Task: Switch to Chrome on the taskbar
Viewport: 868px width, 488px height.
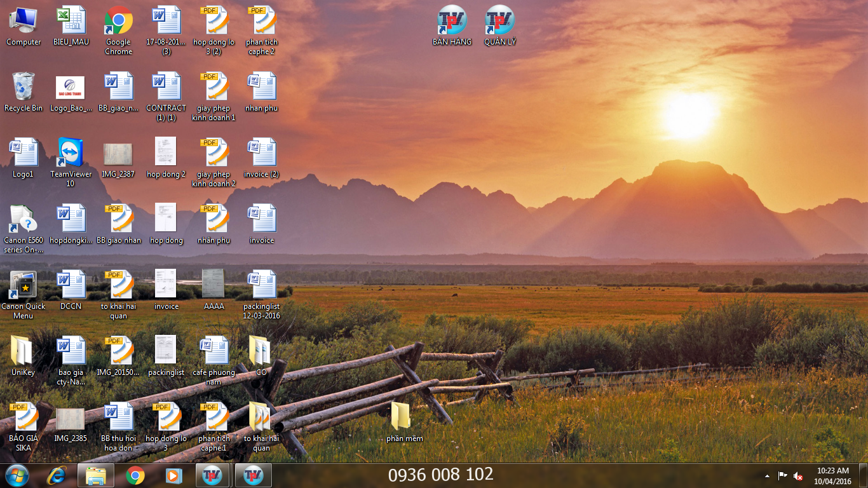Action: [135, 475]
